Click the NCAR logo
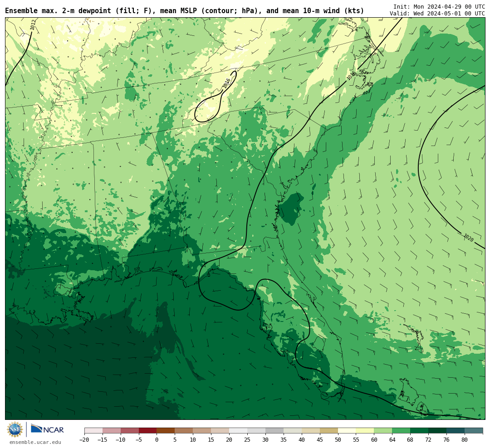Screen dimensions: 490x448 click(47, 429)
